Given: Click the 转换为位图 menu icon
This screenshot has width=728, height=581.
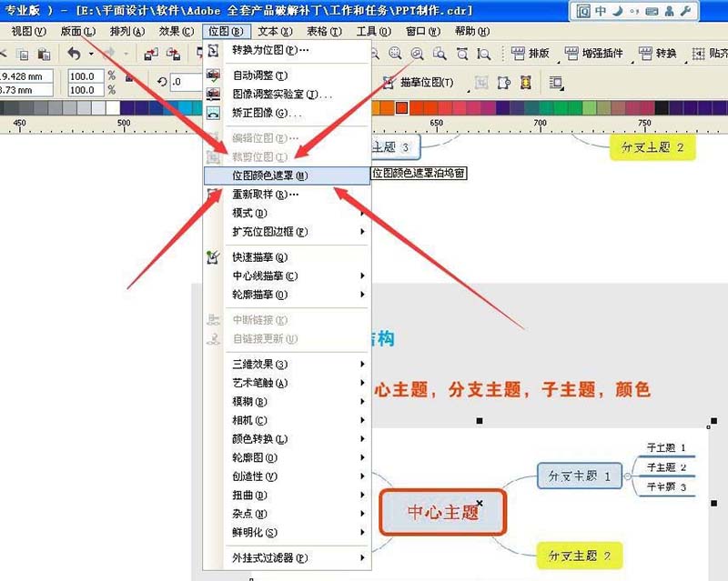Looking at the screenshot, I should pyautogui.click(x=213, y=50).
